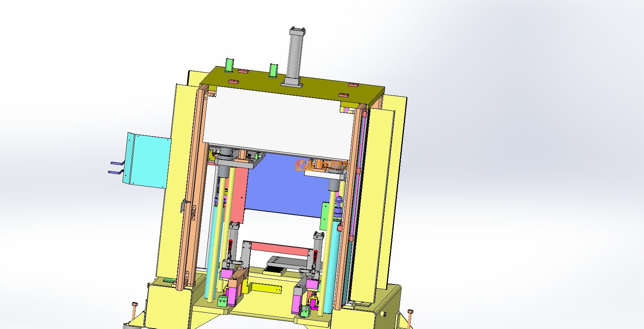Select the right green bracket on top plate
Image resolution: width=644 pixels, height=329 pixels.
point(273,70)
